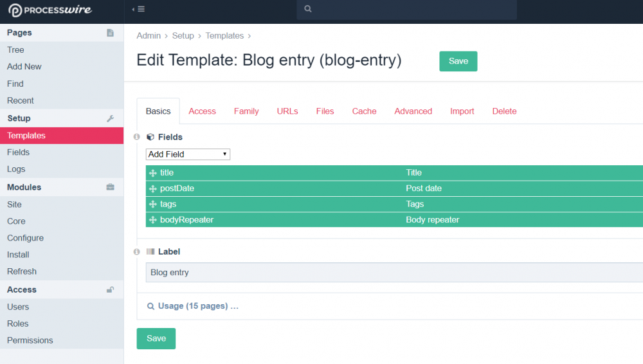Click the bottom Save button
The image size is (643, 364).
156,338
